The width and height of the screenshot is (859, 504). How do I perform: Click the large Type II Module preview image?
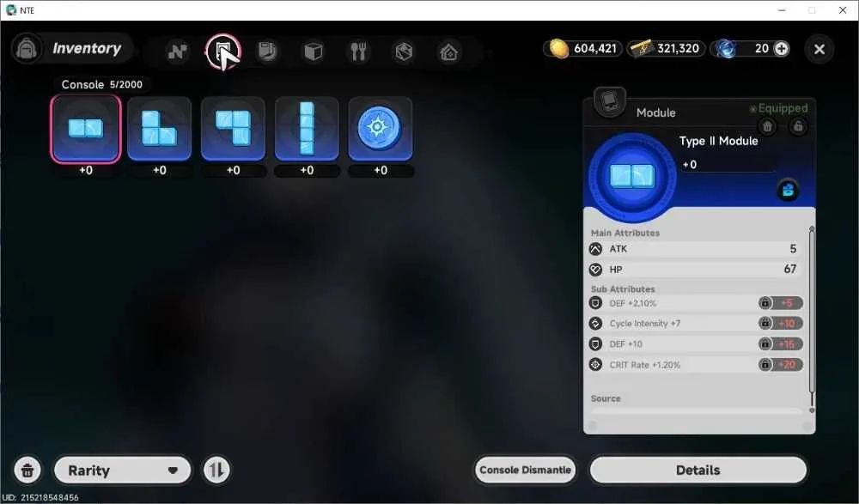[x=632, y=177]
